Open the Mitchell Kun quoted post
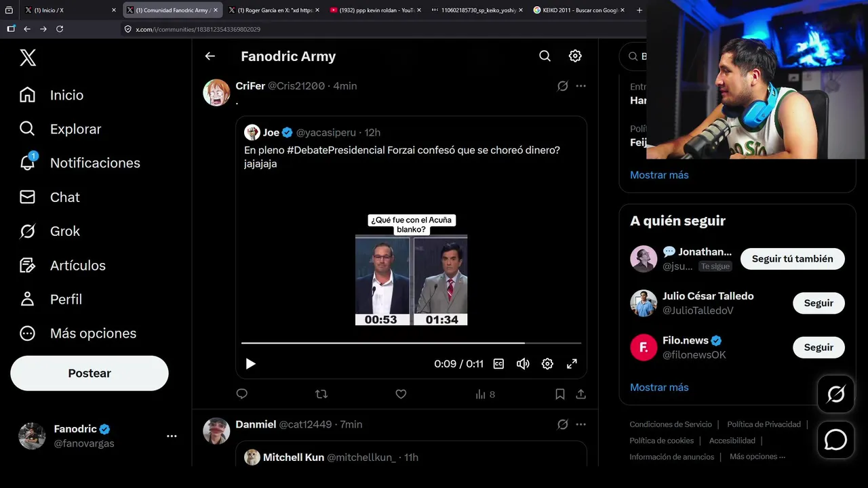Screen dimensions: 868x488 coord(411,453)
